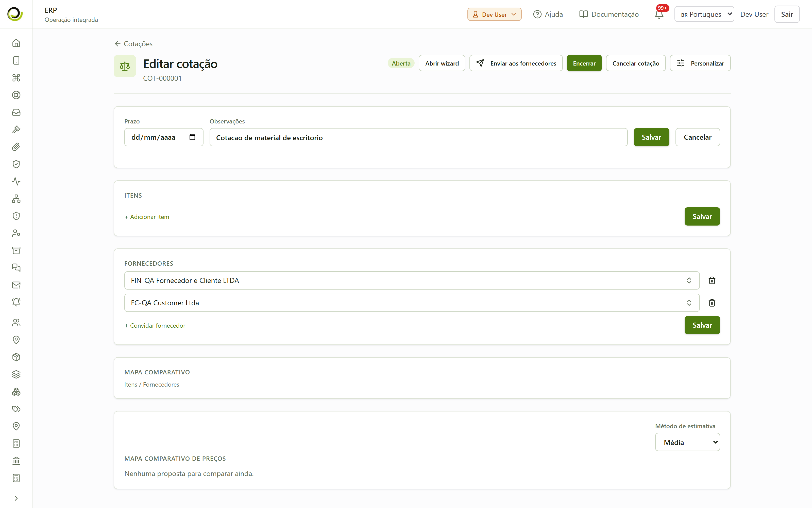
Task: Open the paperclip attachments icon in sidebar
Action: coord(16,147)
